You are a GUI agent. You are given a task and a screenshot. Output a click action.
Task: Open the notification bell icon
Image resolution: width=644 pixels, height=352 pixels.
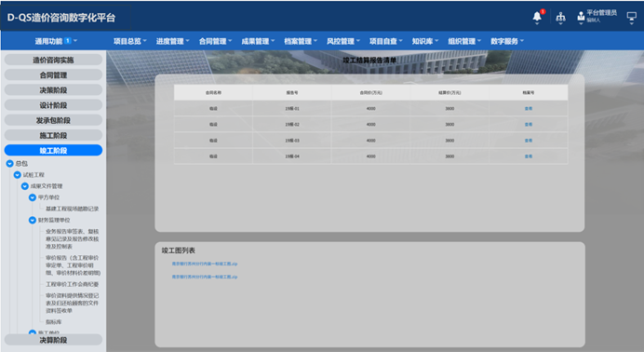click(537, 17)
